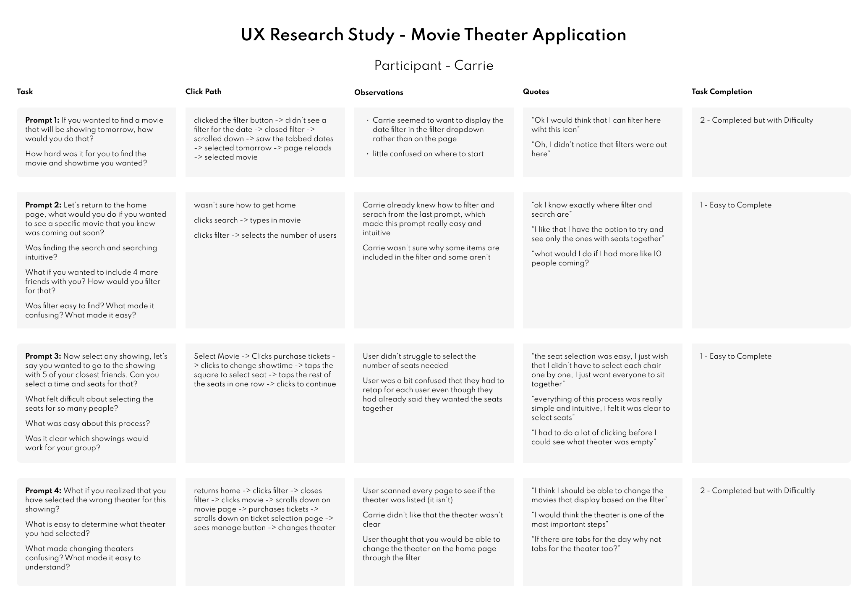Select the Participant - Carrie subtitle
This screenshot has width=868, height=614.
(434, 66)
